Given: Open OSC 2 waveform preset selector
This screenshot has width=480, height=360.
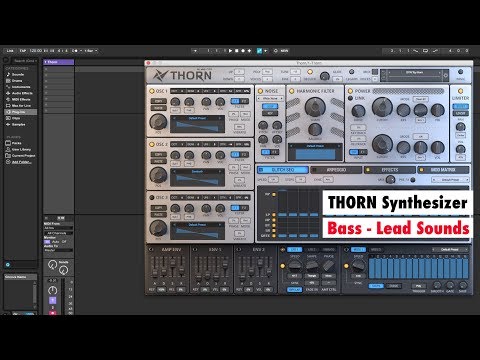Looking at the screenshot, I should tap(197, 171).
